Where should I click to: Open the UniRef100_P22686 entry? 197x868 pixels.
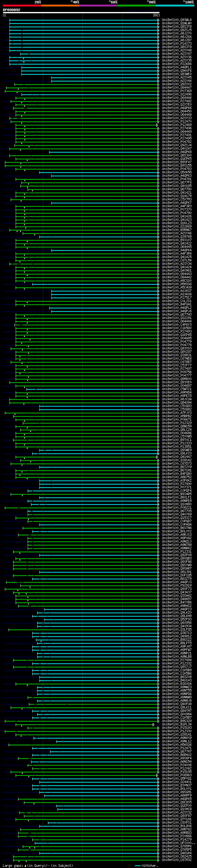tap(177, 64)
